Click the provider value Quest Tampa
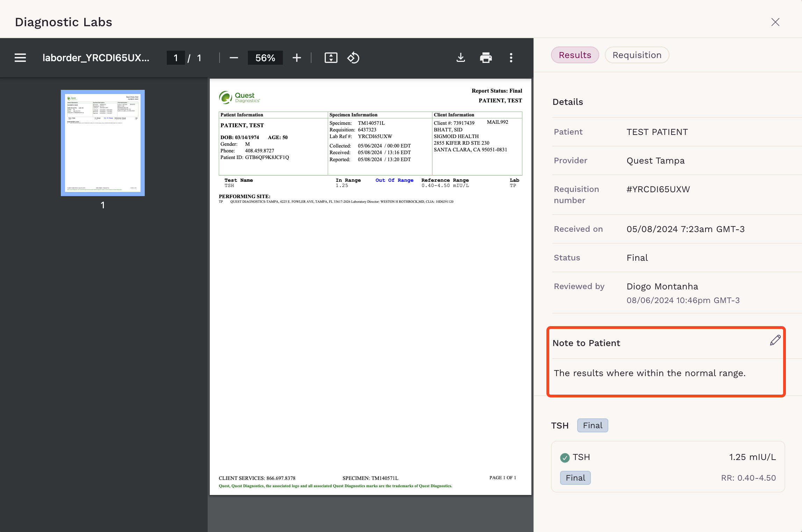 (x=656, y=161)
